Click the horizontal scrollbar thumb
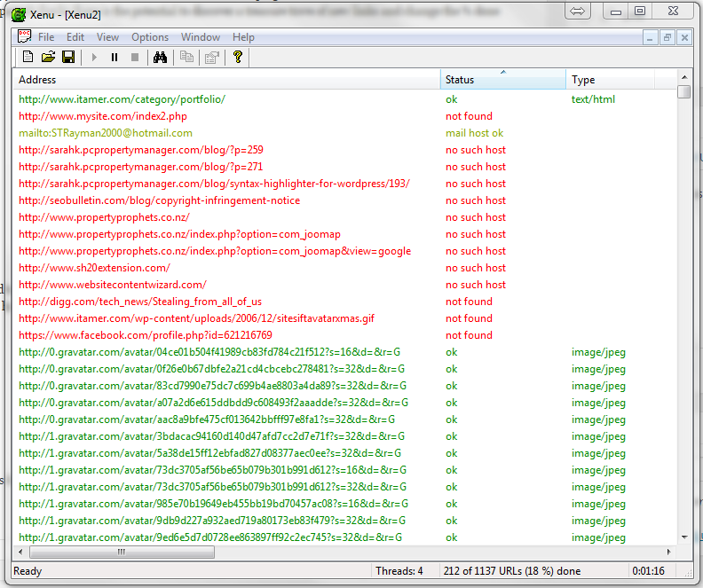 point(122,552)
